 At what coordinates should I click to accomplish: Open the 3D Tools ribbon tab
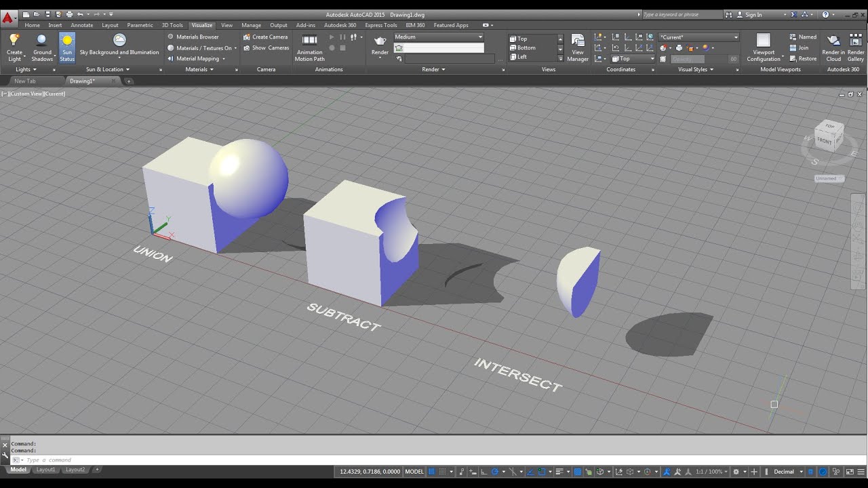pyautogui.click(x=172, y=25)
